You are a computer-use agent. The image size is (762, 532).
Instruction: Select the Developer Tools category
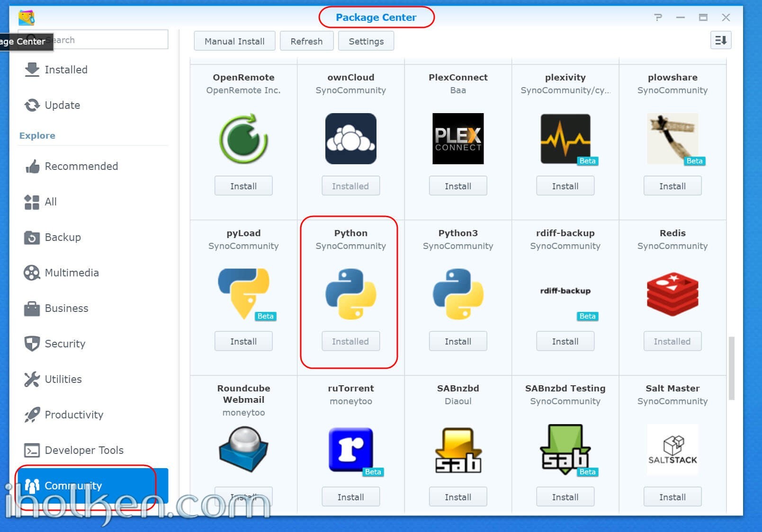click(x=93, y=450)
